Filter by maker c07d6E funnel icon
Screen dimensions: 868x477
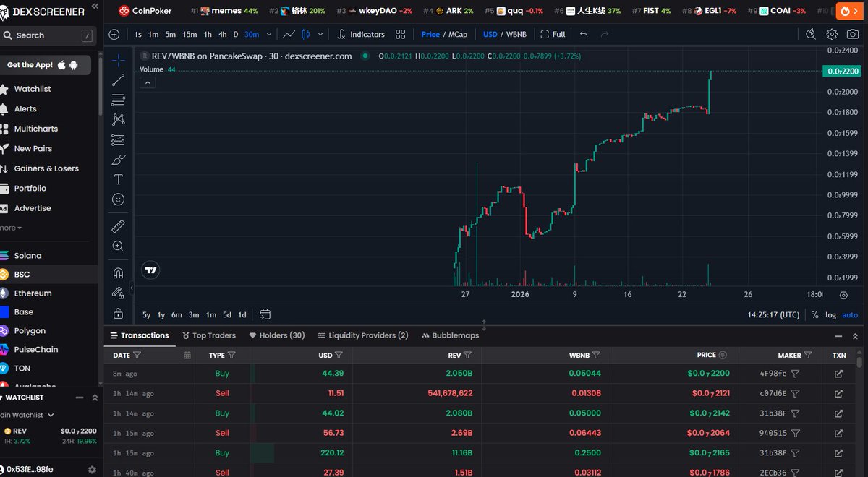[795, 394]
